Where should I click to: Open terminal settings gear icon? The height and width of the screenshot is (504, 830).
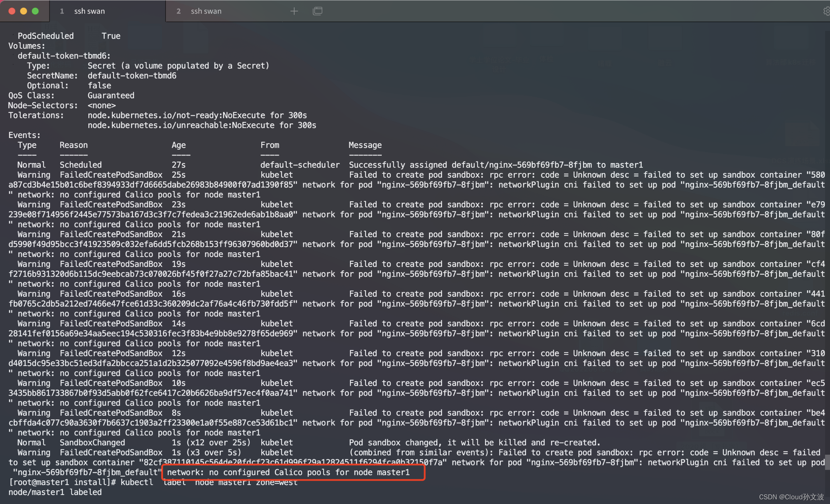(x=826, y=11)
